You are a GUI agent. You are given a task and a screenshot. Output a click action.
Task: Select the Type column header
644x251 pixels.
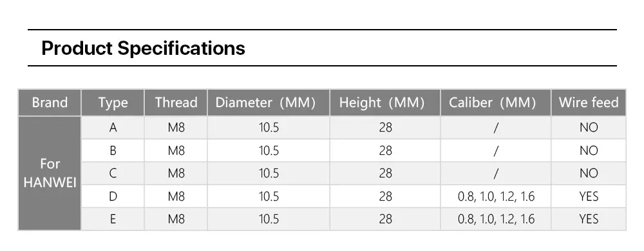(x=113, y=103)
